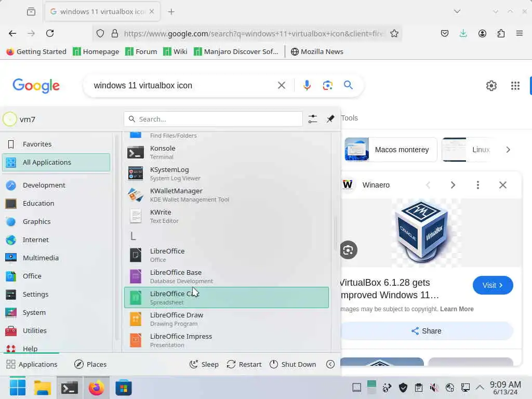Viewport: 532px width, 399px height.
Task: Open launcher configure settings icon
Action: [312, 119]
